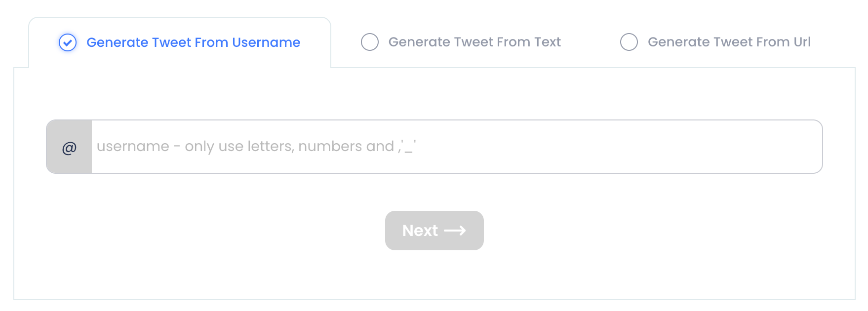Click the empty circle beside Generate Tweet From Text

pyautogui.click(x=369, y=42)
